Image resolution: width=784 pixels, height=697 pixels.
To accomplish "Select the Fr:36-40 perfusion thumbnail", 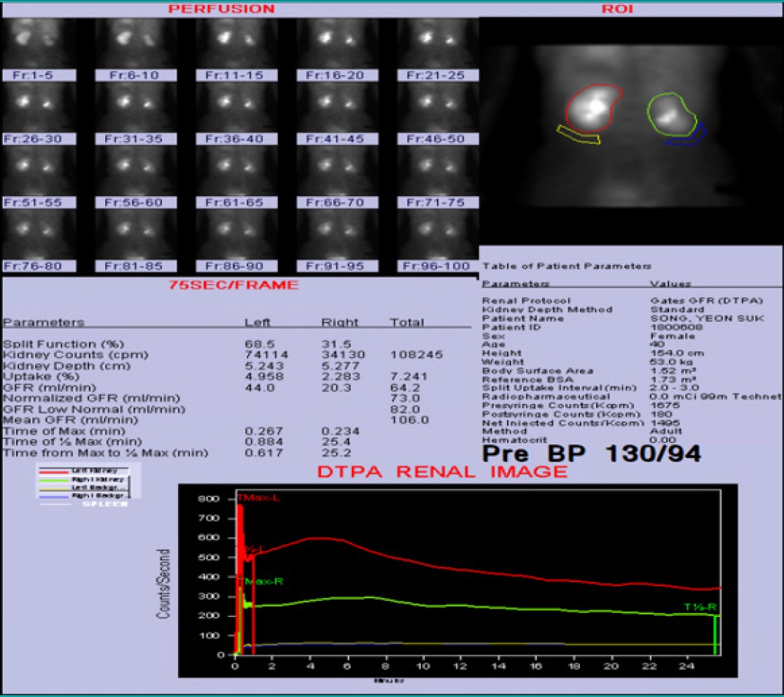I will pyautogui.click(x=236, y=107).
